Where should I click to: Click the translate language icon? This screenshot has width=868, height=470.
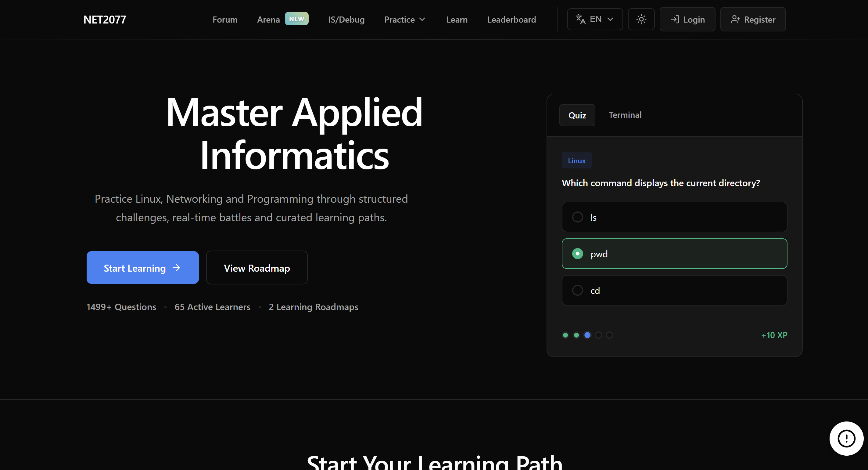point(580,19)
